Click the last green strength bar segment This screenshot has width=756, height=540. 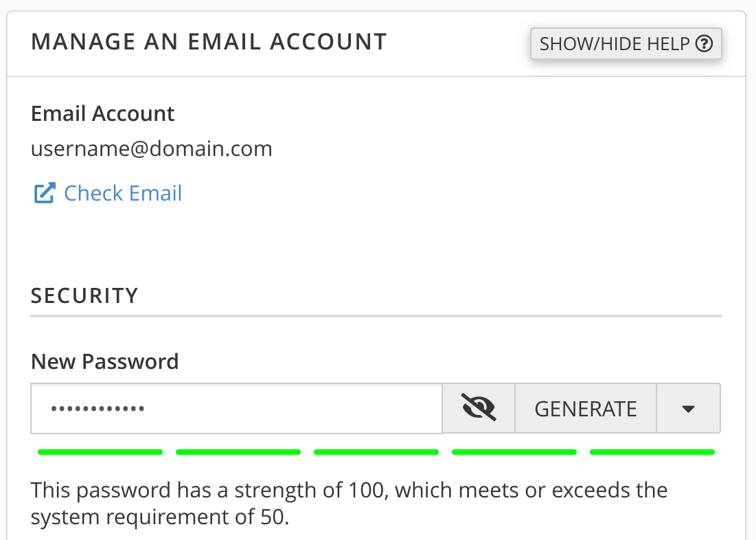click(x=652, y=452)
